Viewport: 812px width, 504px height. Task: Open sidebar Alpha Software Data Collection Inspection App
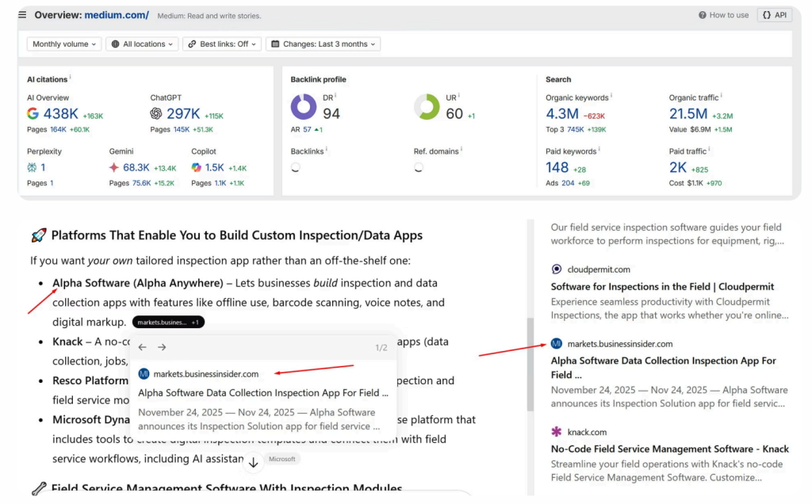(x=664, y=368)
